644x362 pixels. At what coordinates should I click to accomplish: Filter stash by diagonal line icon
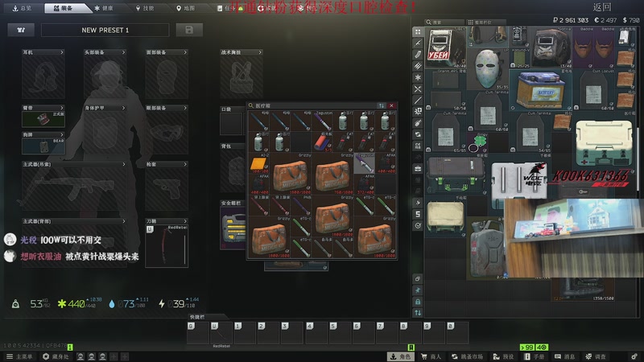point(418,100)
